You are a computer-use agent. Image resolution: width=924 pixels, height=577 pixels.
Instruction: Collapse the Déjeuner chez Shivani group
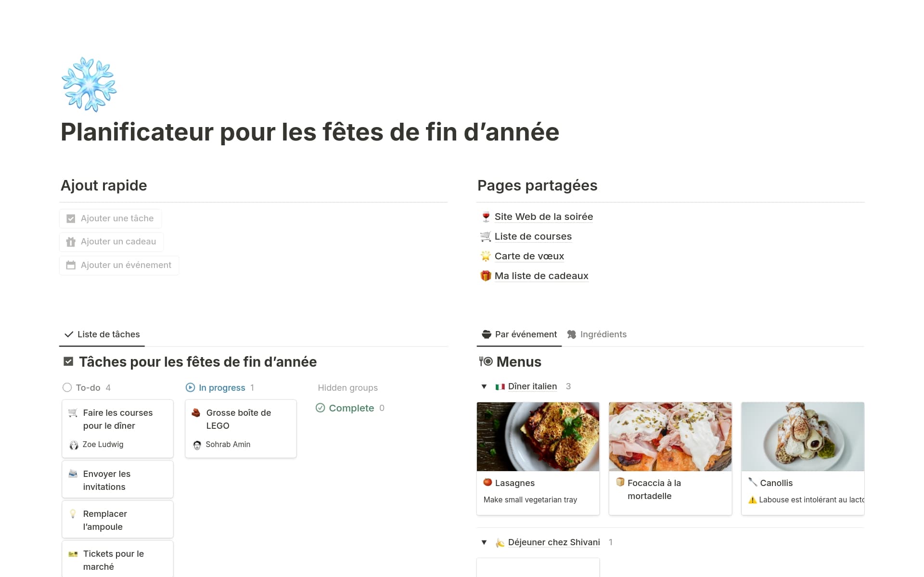click(484, 542)
